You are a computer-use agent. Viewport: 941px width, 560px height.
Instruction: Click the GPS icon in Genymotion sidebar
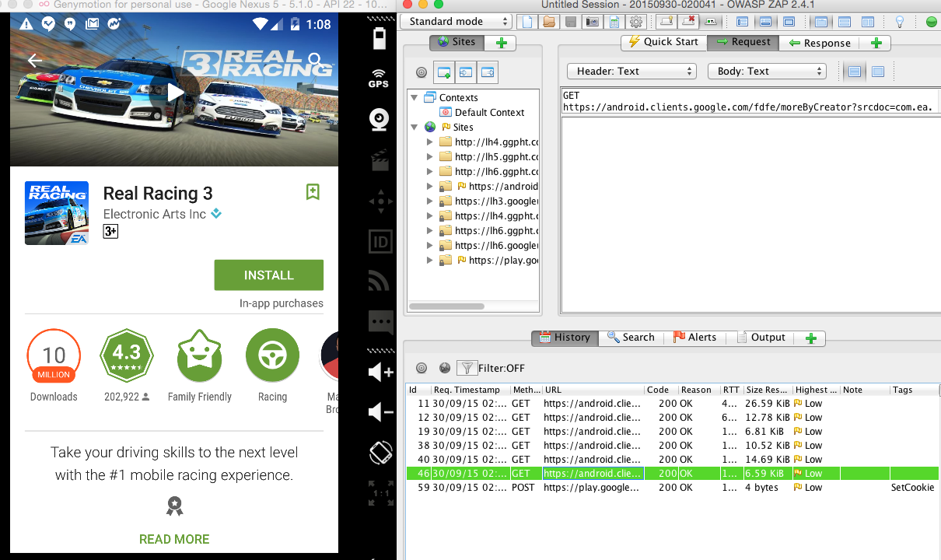pyautogui.click(x=379, y=79)
